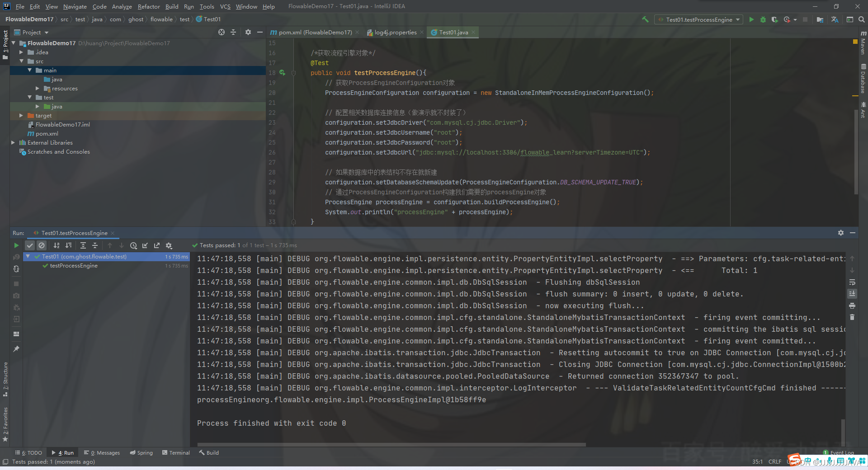This screenshot has height=470, width=868.
Task: Open the Build tool window button
Action: [209, 452]
